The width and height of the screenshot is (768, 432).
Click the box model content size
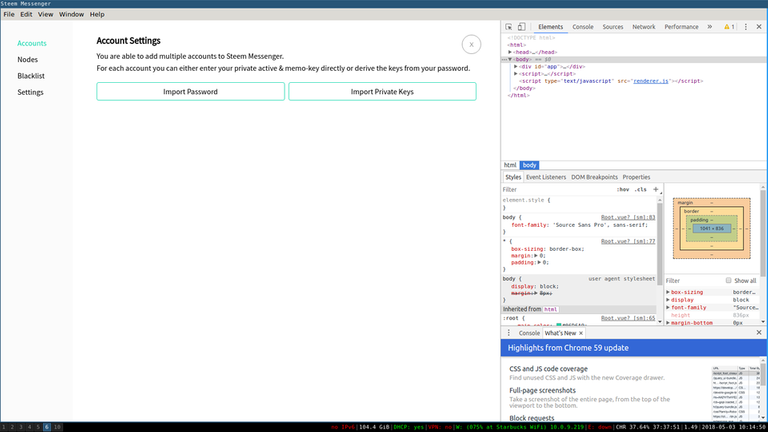712,228
